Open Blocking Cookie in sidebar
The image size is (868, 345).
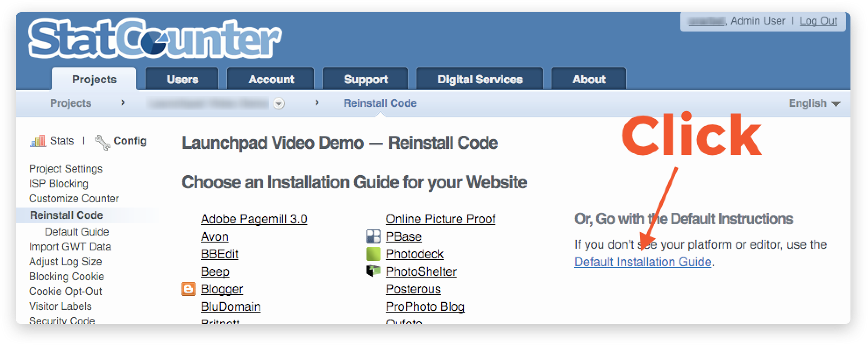67,276
